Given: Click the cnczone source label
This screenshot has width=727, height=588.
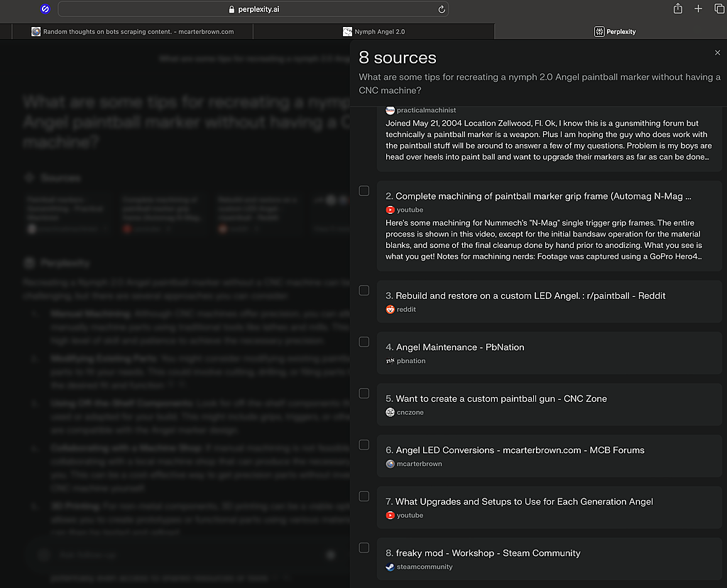Looking at the screenshot, I should [x=410, y=413].
